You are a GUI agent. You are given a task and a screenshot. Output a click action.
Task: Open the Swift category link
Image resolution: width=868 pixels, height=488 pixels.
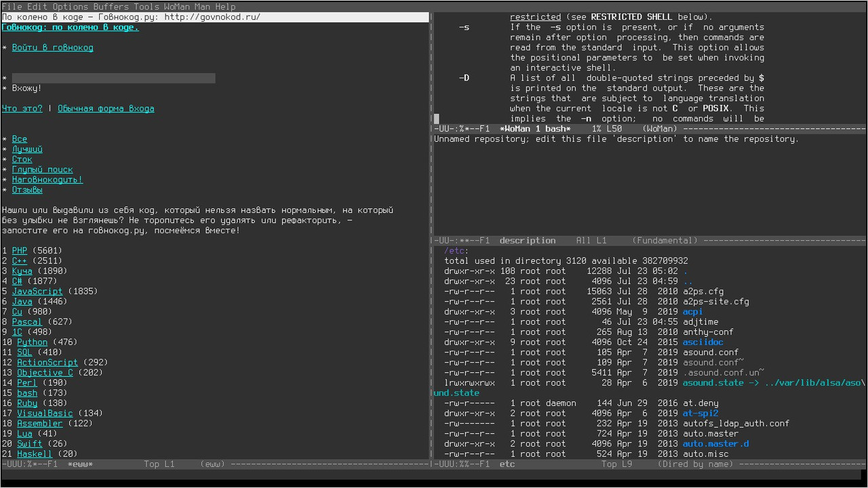click(x=30, y=444)
